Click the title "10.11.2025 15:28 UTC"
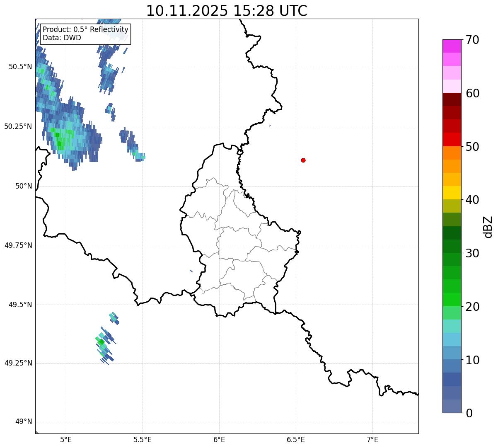 (x=227, y=11)
